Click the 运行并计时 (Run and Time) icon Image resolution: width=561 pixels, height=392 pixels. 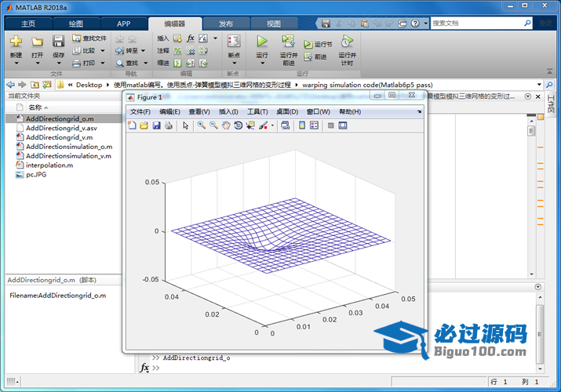(x=347, y=41)
